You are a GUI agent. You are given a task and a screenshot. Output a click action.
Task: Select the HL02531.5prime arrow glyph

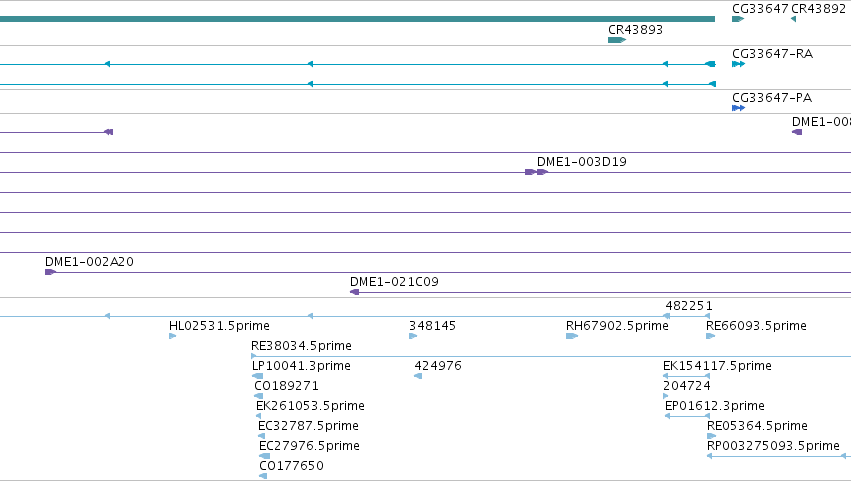pos(173,336)
